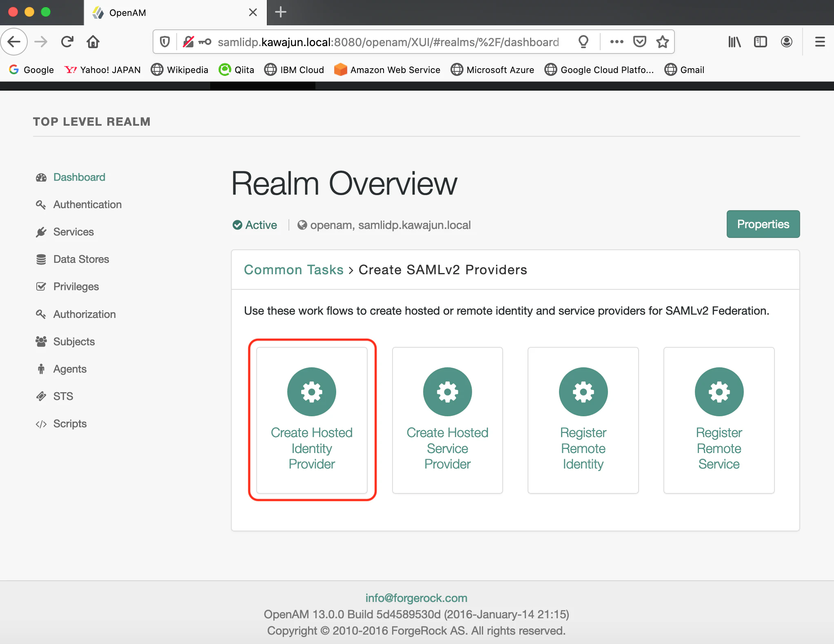Image resolution: width=834 pixels, height=644 pixels.
Task: Open the Gmail bookmark
Action: [684, 70]
